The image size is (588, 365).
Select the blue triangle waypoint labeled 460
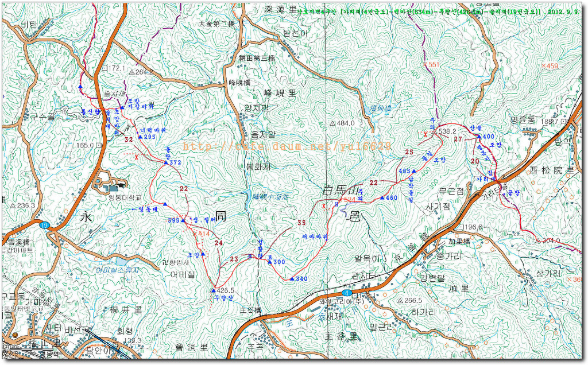coord(382,198)
